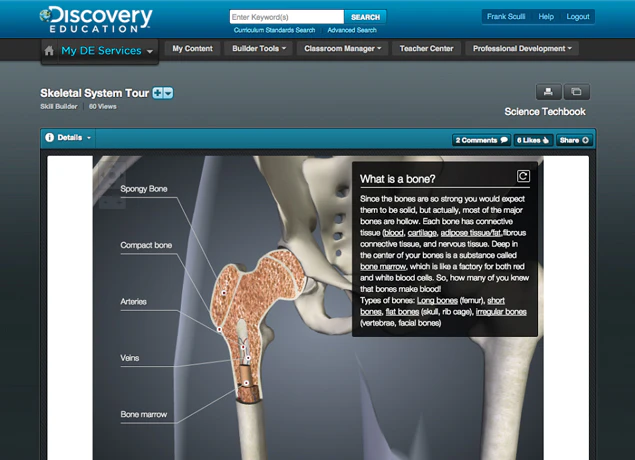Click the SEARCH button
The image size is (635, 460).
coord(365,17)
